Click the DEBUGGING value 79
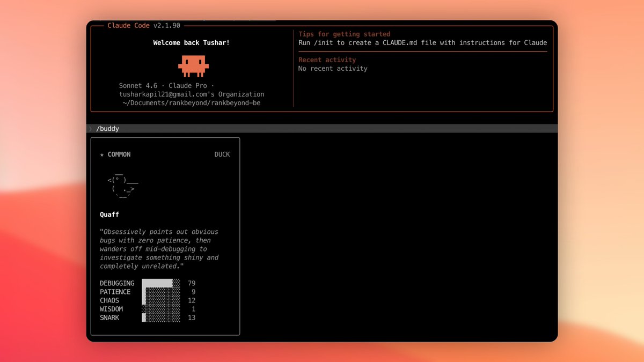This screenshot has height=362, width=644. (x=192, y=283)
